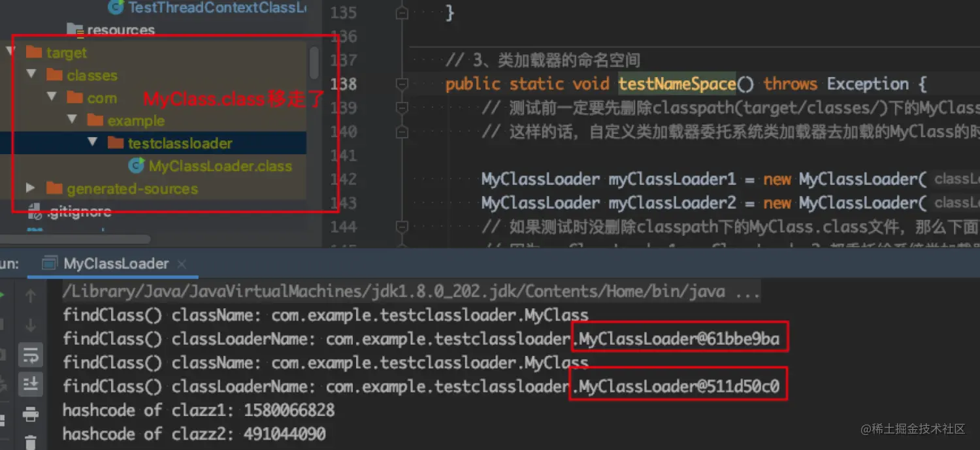Click line number 143 in gutter
This screenshot has width=980, height=450.
tap(344, 203)
